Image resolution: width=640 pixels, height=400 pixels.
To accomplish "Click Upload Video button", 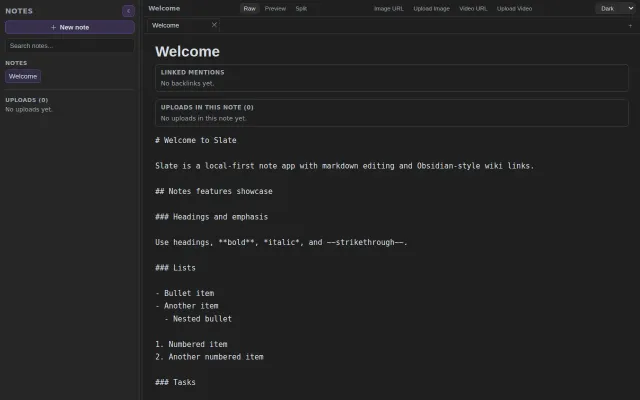I will (x=514, y=9).
